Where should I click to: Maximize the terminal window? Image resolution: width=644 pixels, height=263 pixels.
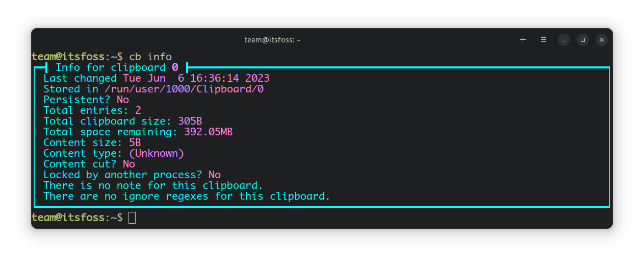coord(582,40)
